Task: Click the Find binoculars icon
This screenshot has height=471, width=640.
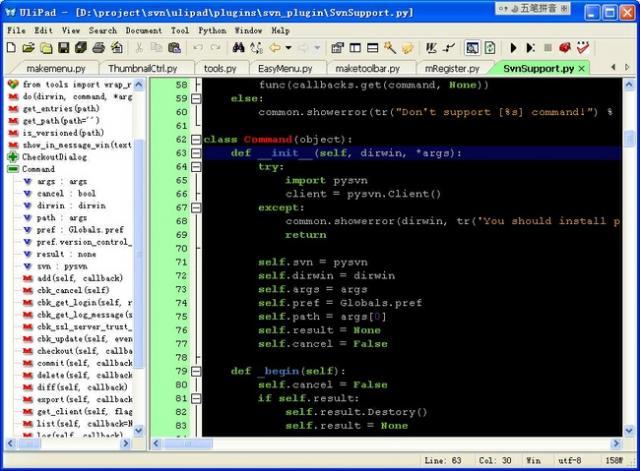Action: [239, 48]
